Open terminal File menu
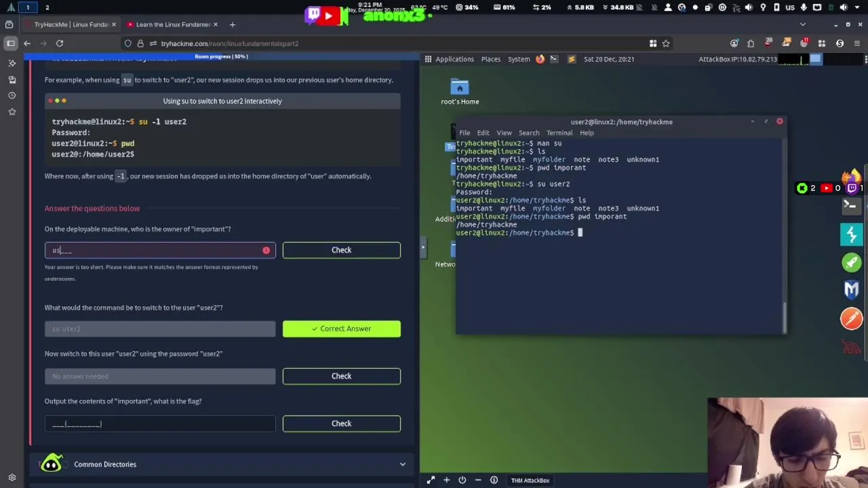868x488 pixels. [x=465, y=133]
